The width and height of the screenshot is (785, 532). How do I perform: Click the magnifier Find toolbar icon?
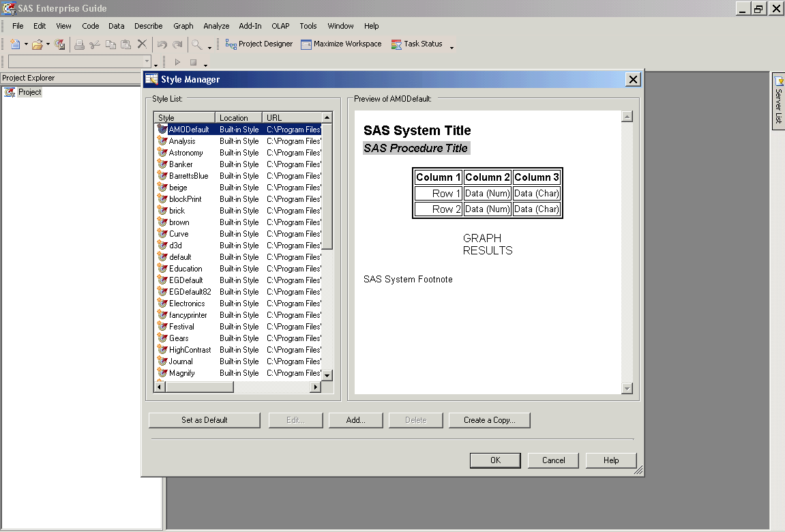tap(197, 44)
